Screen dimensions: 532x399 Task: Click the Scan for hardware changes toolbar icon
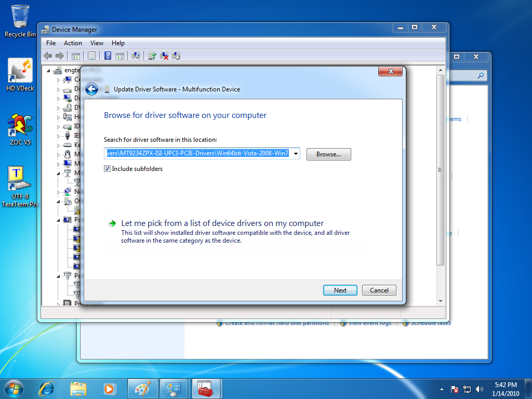pyautogui.click(x=136, y=56)
